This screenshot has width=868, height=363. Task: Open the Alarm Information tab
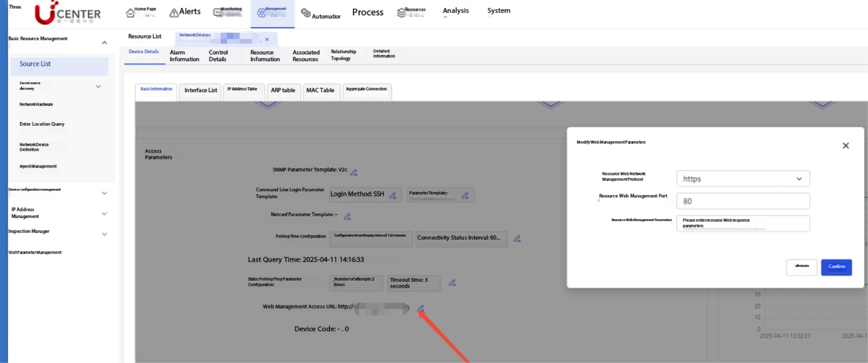(184, 56)
